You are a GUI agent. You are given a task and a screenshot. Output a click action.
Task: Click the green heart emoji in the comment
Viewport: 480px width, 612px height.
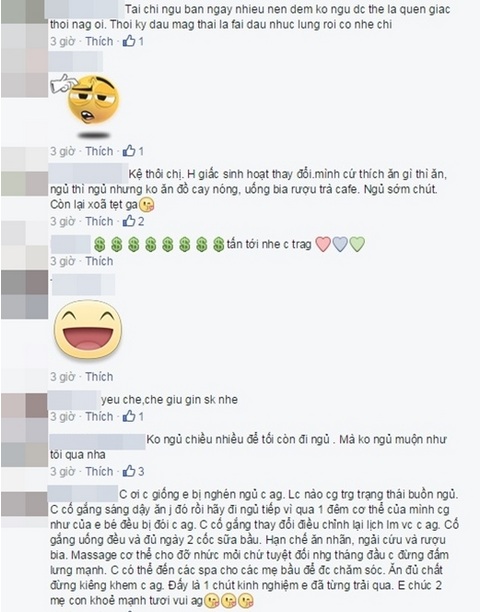(357, 244)
